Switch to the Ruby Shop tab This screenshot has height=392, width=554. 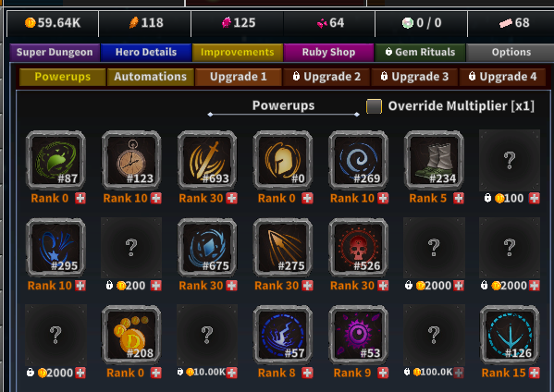click(328, 53)
